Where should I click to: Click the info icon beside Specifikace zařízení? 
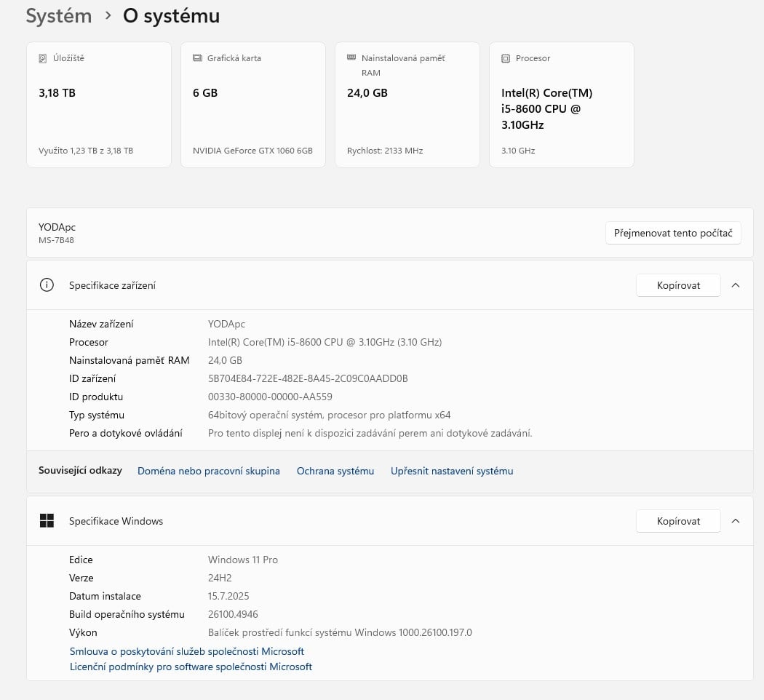tap(47, 285)
